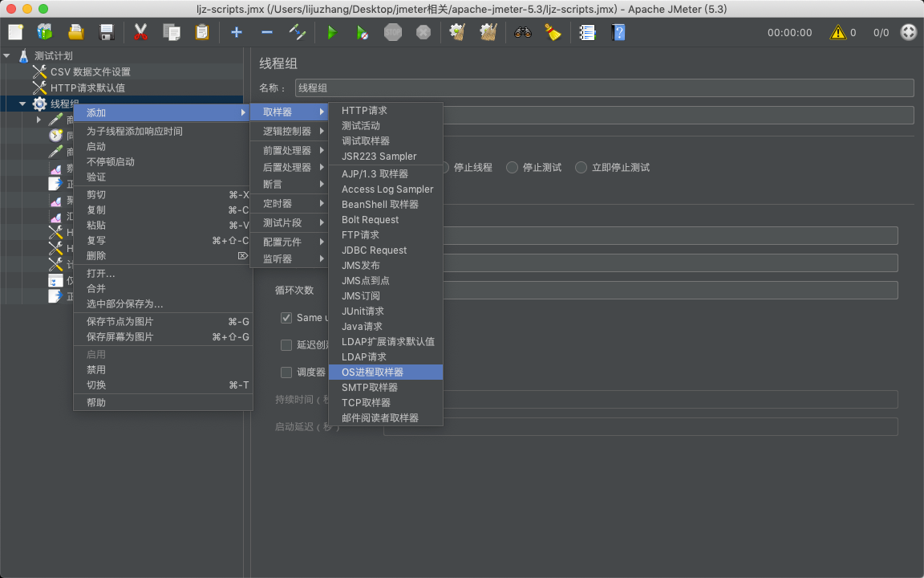Click 选中部分保存为... menu entry
This screenshot has height=578, width=924.
pos(164,304)
